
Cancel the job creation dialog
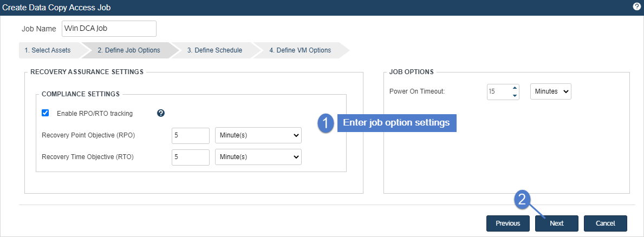606,223
